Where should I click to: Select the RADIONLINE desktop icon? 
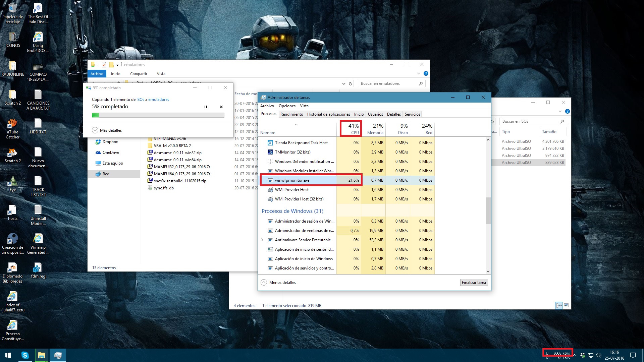click(13, 69)
